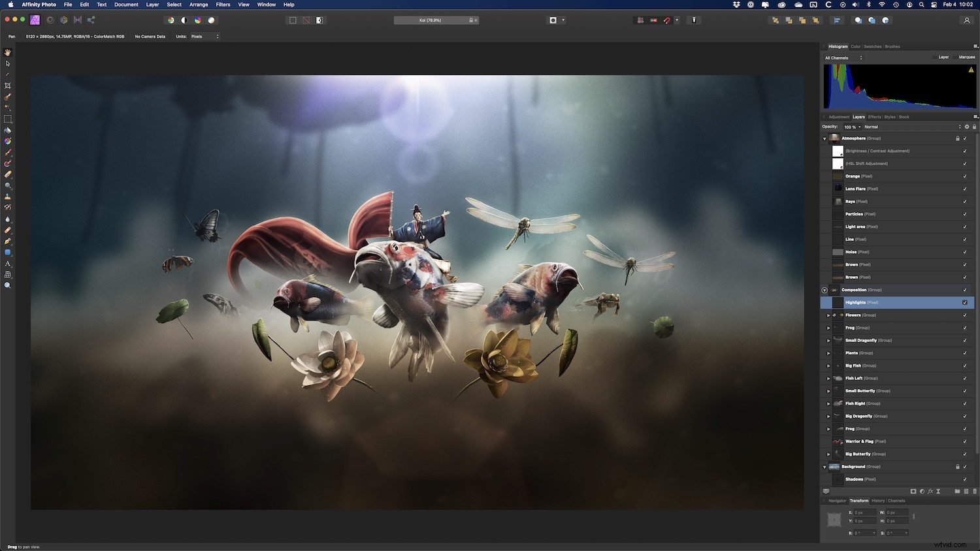Choose the Text tool
This screenshot has height=551, width=980.
[x=8, y=264]
